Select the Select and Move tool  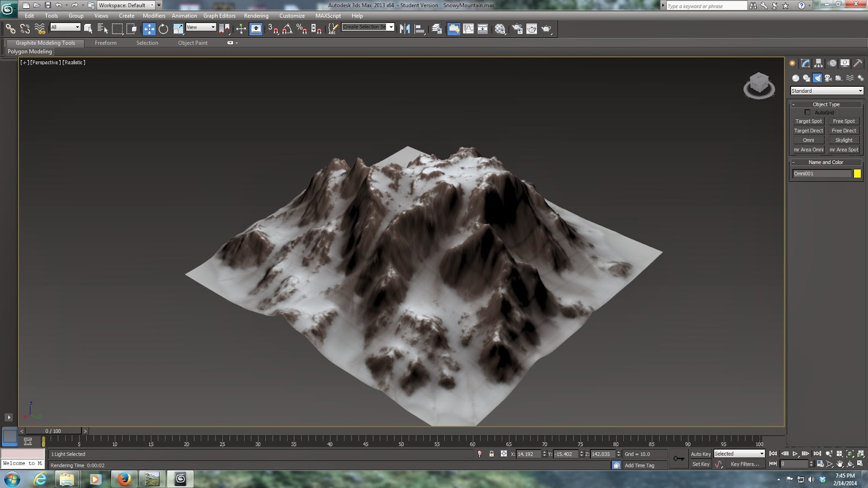149,28
